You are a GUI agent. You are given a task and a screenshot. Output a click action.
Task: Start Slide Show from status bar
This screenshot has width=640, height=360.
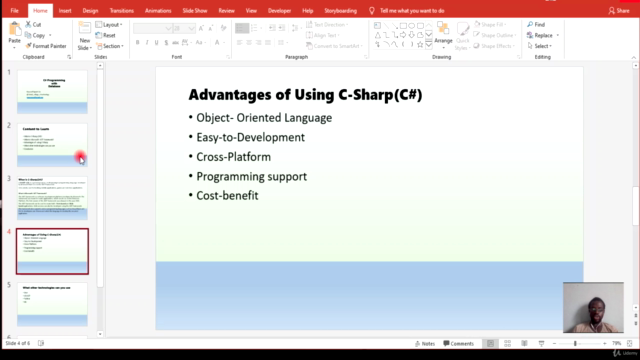tap(542, 344)
